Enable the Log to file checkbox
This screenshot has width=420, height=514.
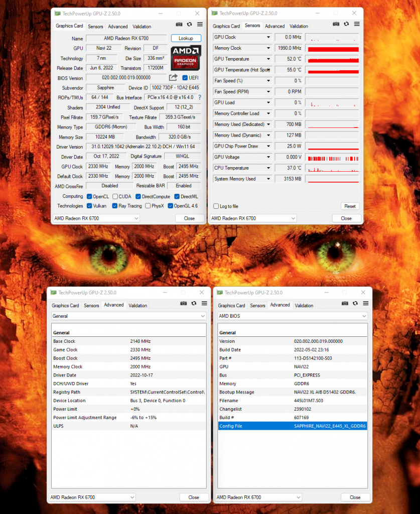(216, 206)
